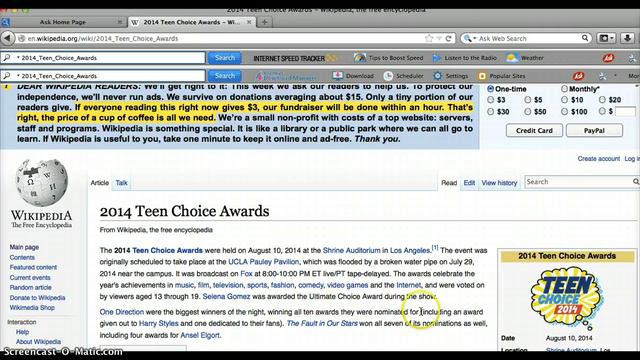The height and width of the screenshot is (360, 640).
Task: Select the Article tab
Action: tap(100, 183)
